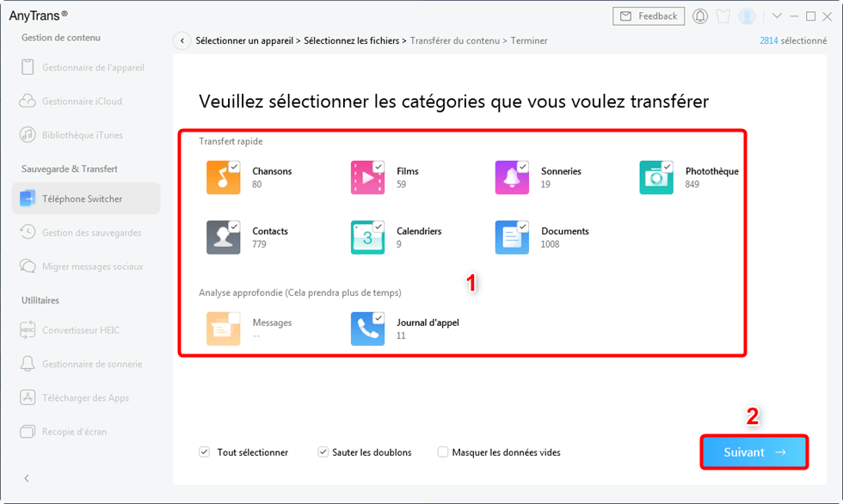Select Téléphone Switcher menu item

pos(86,199)
